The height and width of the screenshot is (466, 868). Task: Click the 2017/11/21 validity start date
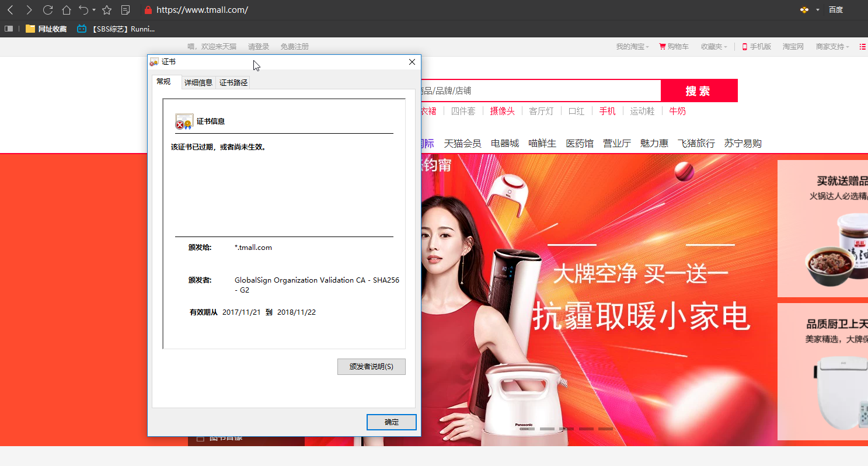click(242, 312)
